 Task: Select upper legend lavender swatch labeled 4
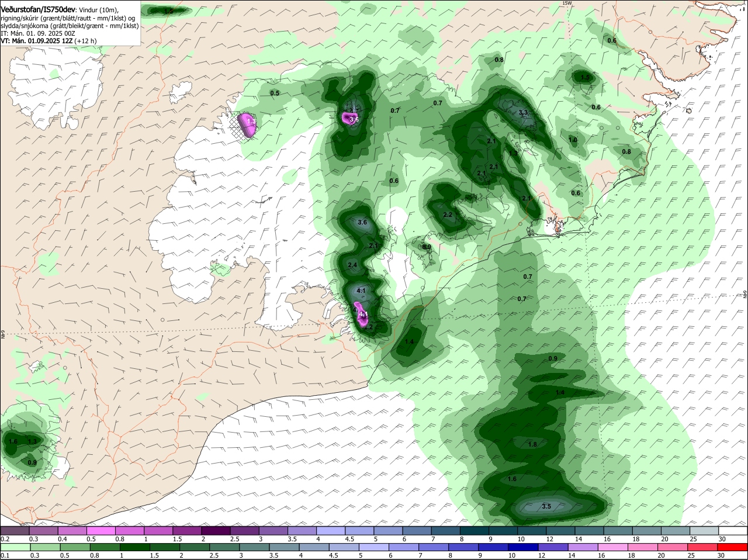(x=330, y=531)
